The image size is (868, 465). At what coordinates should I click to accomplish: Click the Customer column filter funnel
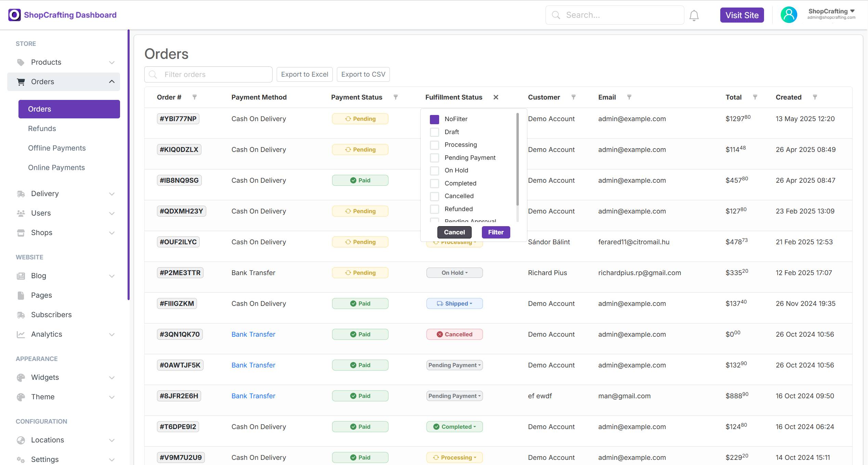tap(574, 97)
